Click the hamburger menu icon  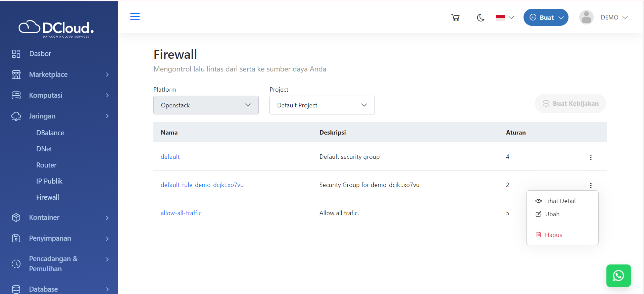tap(135, 16)
